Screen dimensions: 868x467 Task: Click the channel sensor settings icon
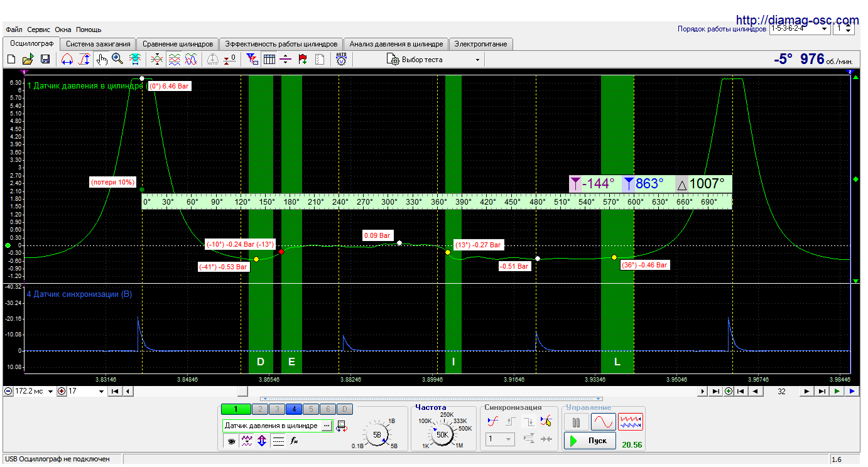342,427
